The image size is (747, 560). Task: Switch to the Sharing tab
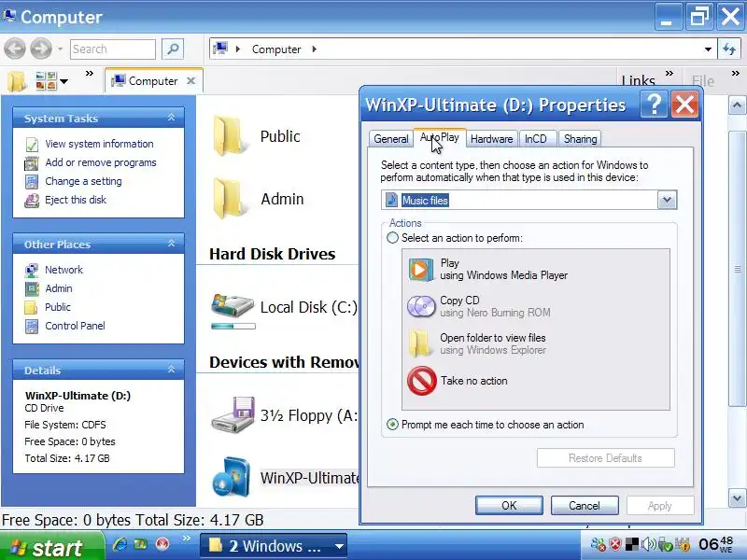point(580,138)
